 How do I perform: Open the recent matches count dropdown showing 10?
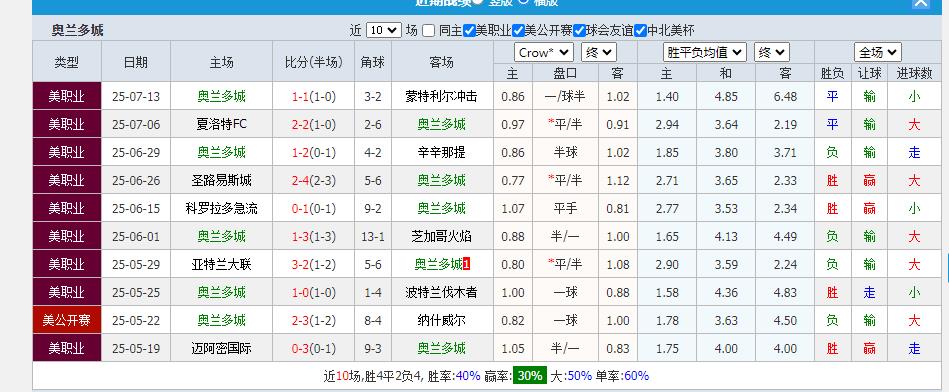384,30
